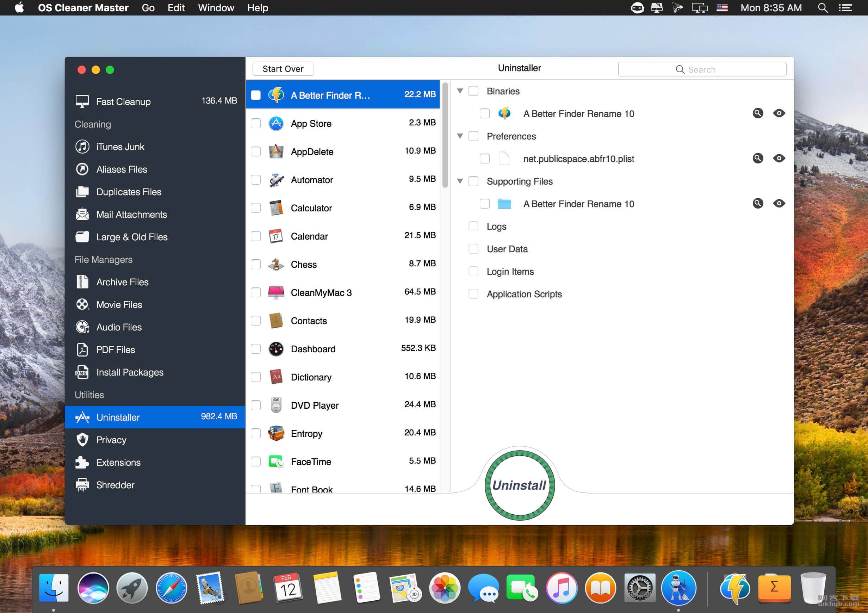Image resolution: width=868 pixels, height=613 pixels.
Task: Open Shredder utility
Action: pos(155,485)
